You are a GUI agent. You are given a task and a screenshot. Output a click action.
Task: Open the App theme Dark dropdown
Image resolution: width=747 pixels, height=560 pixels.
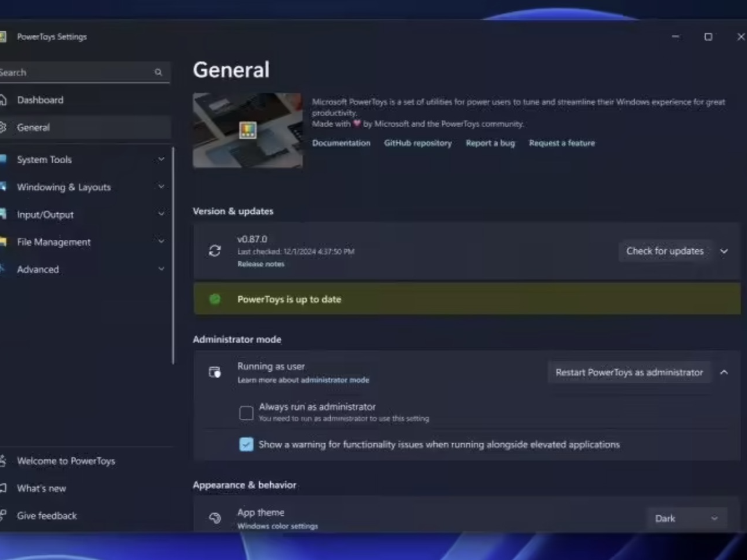pos(686,518)
